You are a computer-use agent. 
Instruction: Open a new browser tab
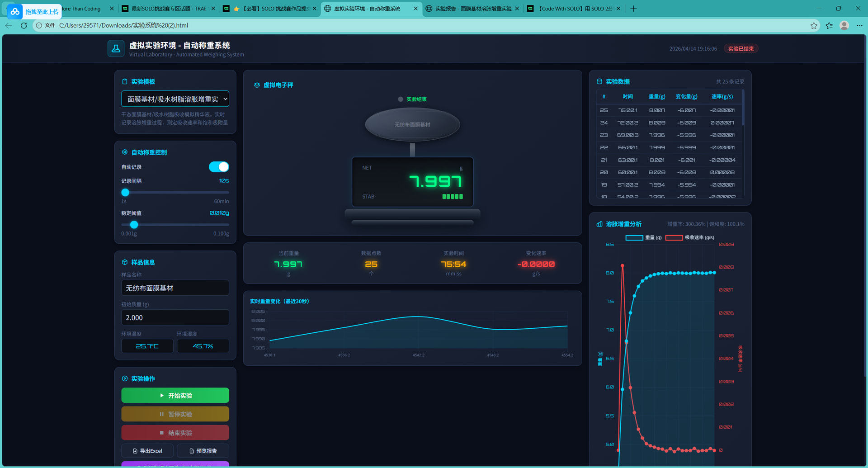point(633,9)
